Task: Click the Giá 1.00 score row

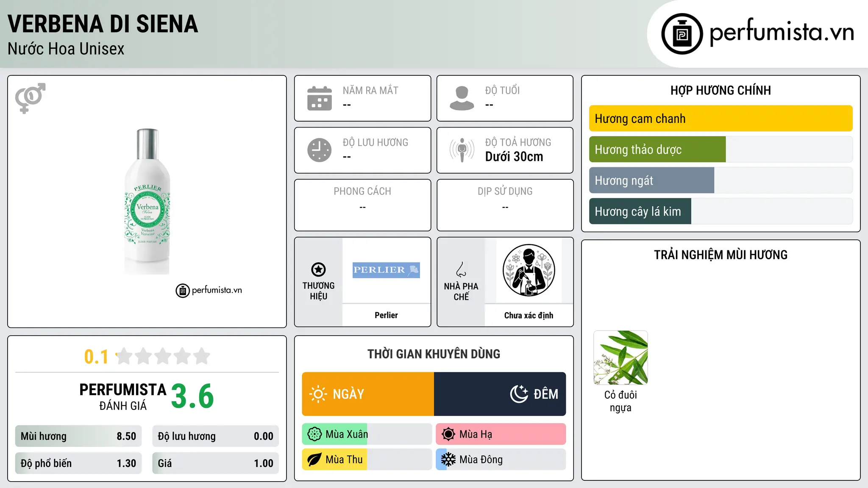Action: point(216,463)
